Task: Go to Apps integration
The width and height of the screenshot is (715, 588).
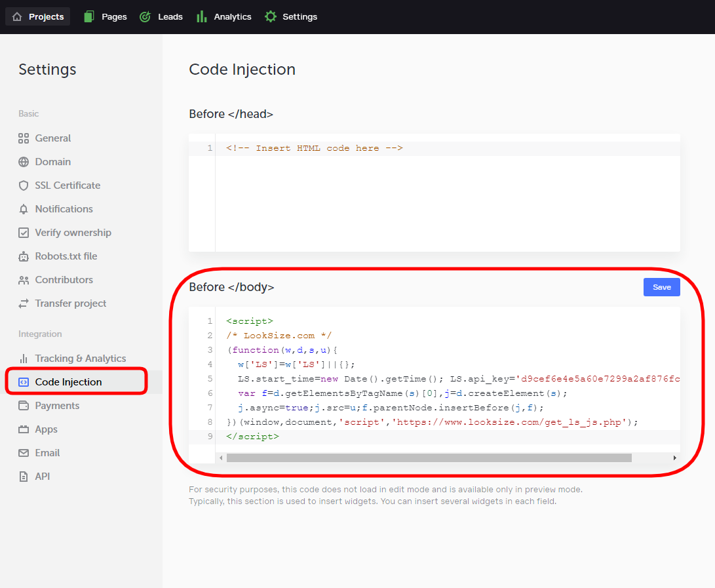Action: [38, 429]
